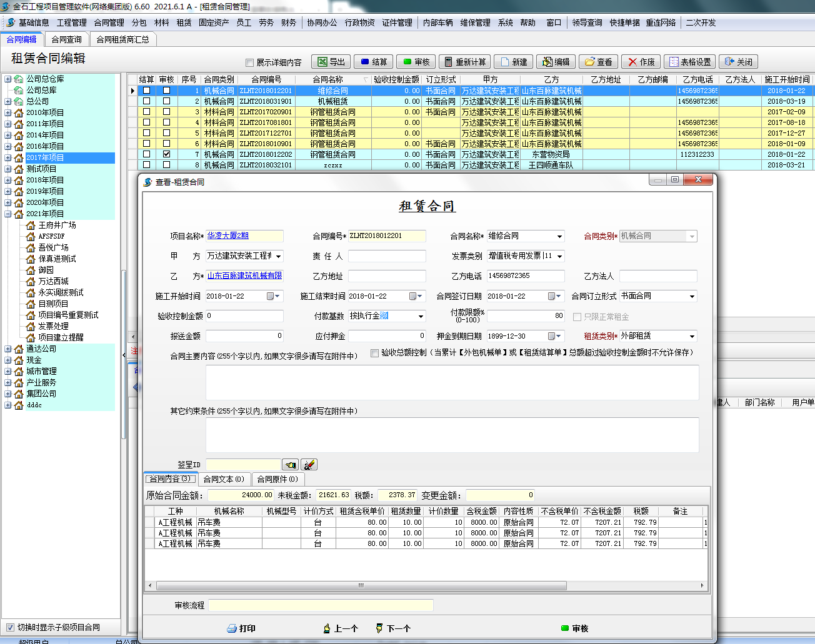Screen dimensions: 815x644
Task: Click the signature pen icon beside 签呈ID
Action: tap(309, 465)
